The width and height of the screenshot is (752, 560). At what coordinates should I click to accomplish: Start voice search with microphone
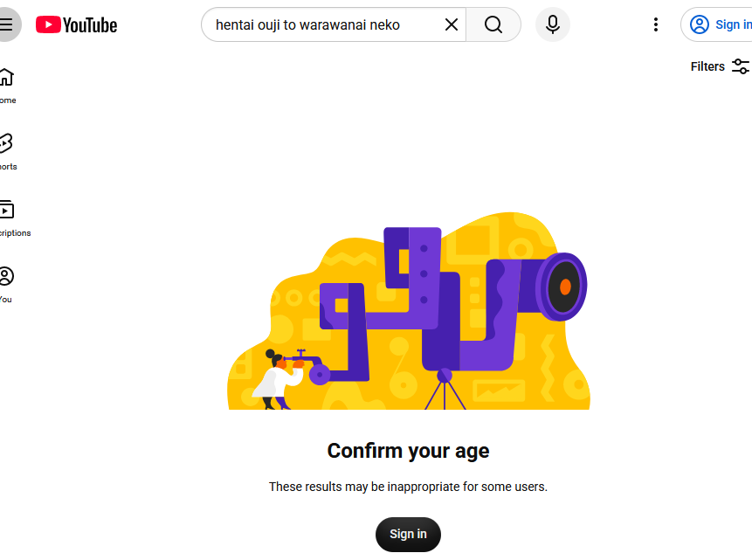coord(553,24)
